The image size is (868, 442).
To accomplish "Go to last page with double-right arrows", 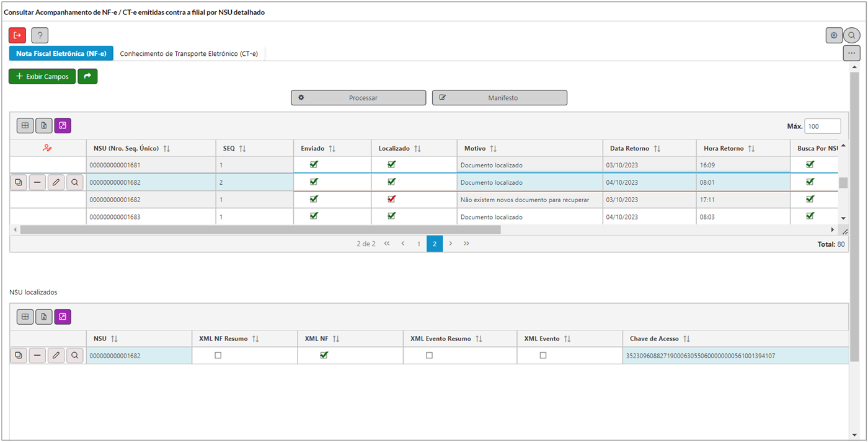I will point(466,244).
